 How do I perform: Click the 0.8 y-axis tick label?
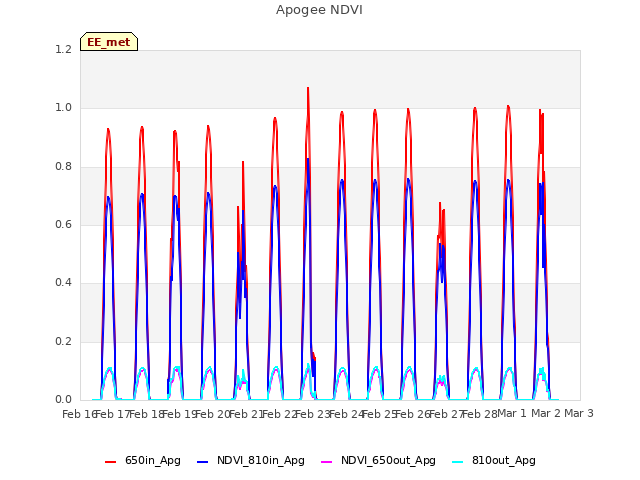pos(63,166)
